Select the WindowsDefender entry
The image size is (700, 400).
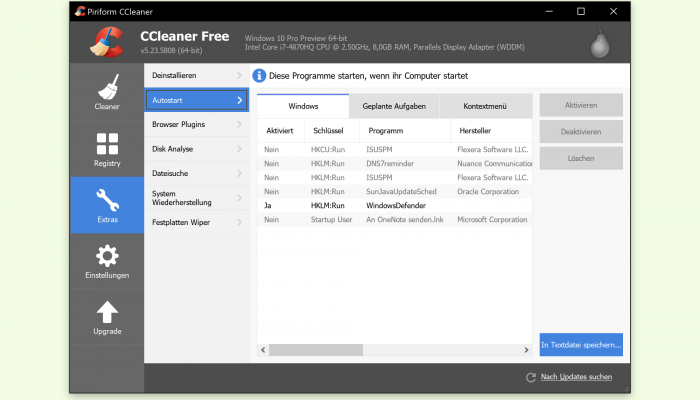(396, 205)
